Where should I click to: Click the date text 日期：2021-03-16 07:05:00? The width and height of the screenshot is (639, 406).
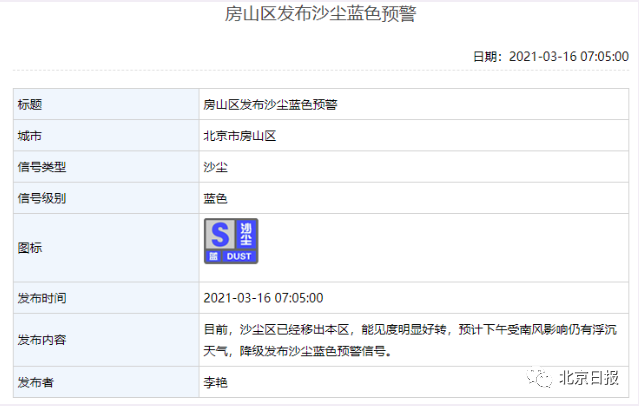551,56
